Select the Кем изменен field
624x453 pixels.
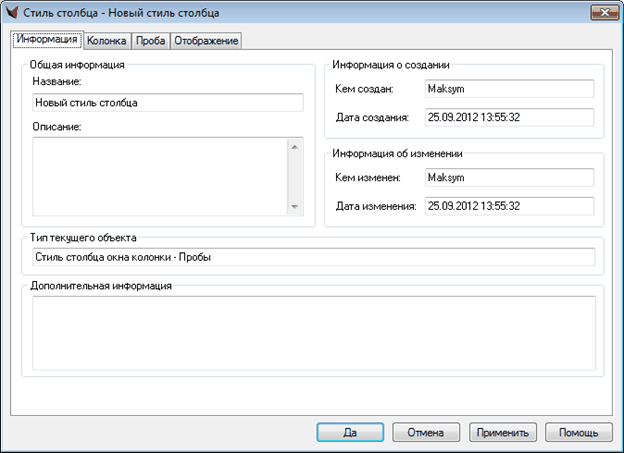(x=508, y=177)
